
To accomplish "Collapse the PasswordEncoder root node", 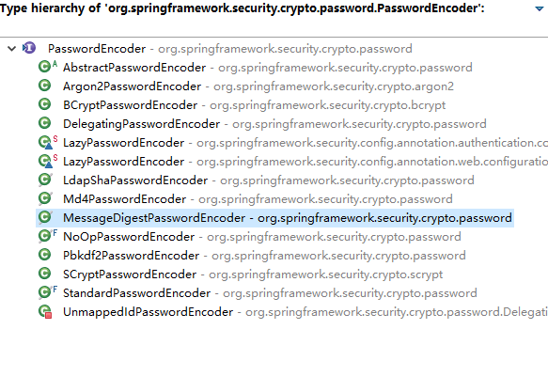I will 12,49.
